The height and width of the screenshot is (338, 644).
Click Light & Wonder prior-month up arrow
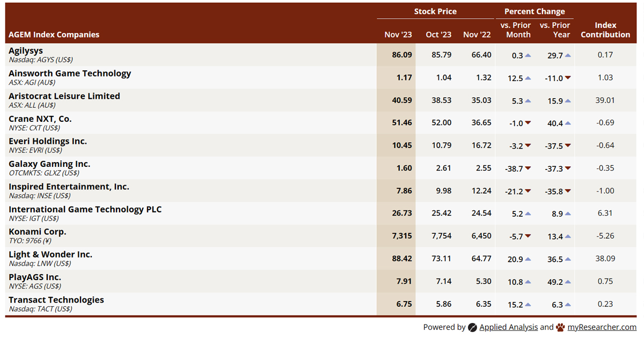click(x=528, y=259)
